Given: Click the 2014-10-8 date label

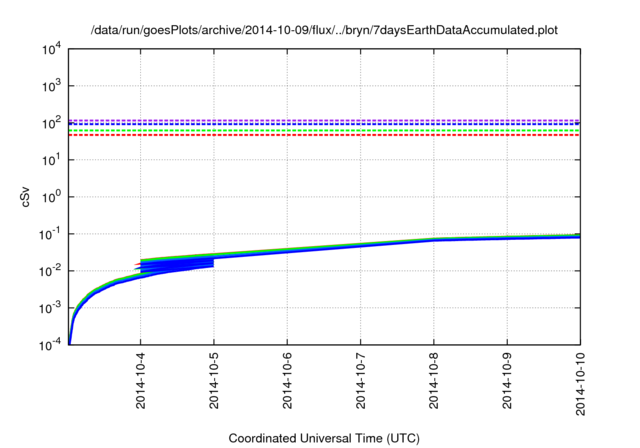Looking at the screenshot, I should pos(434,381).
